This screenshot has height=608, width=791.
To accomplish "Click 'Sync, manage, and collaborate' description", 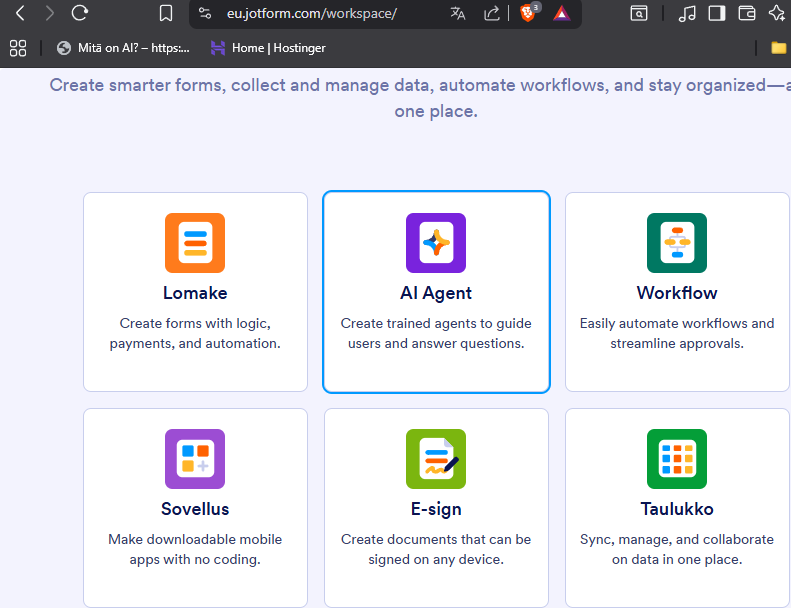I will coord(677,549).
